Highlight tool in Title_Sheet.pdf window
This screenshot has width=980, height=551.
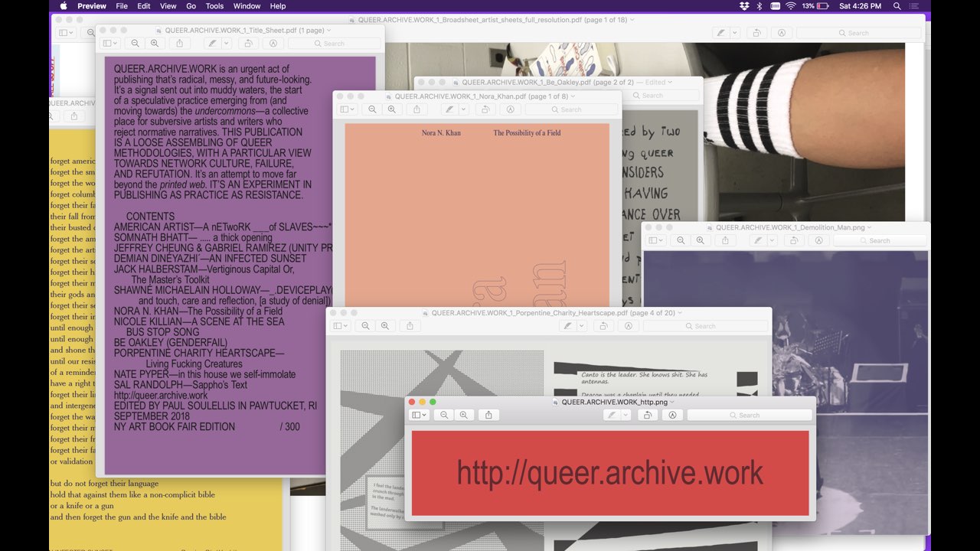point(214,44)
